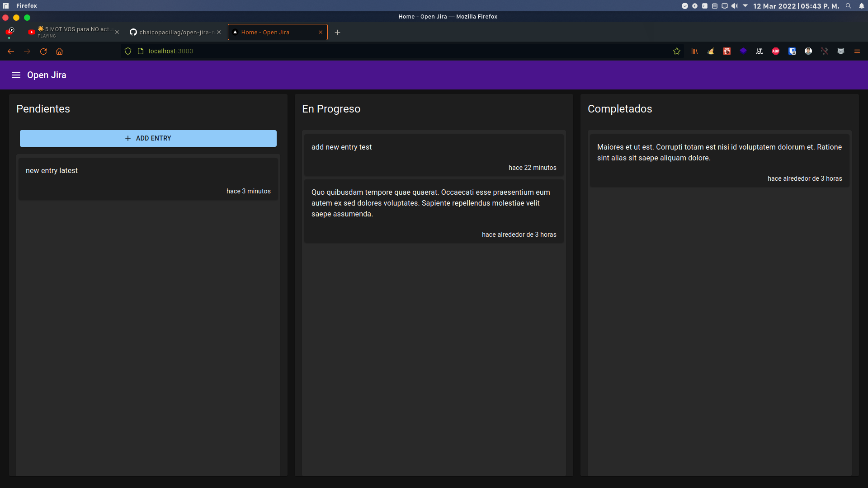
Task: Click the Pendientes column heading
Action: (x=43, y=109)
